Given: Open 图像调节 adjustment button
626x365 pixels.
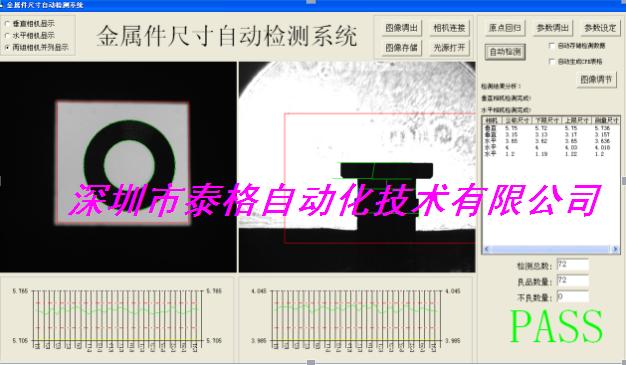Looking at the screenshot, I should pyautogui.click(x=596, y=79).
